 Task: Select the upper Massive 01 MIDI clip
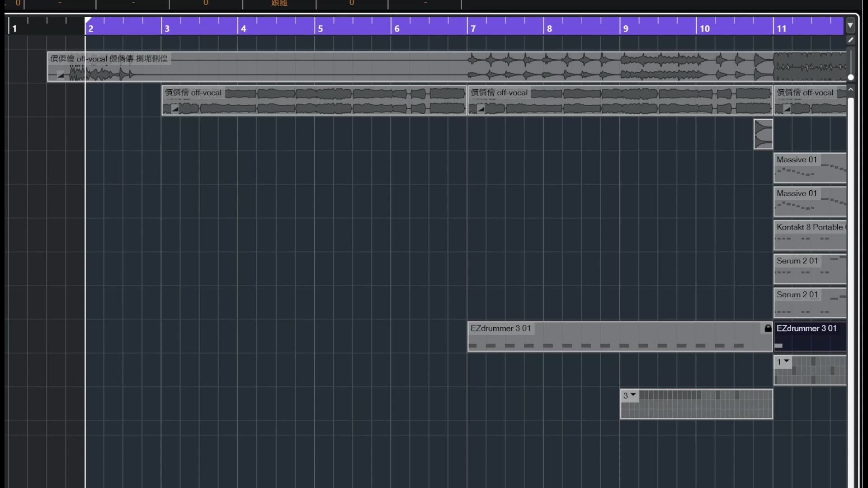coord(810,168)
